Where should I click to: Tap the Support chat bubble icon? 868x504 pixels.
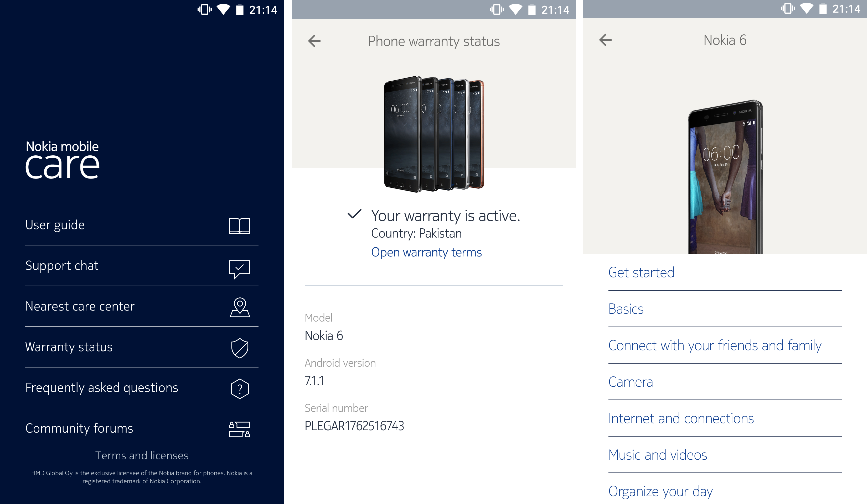tap(239, 269)
